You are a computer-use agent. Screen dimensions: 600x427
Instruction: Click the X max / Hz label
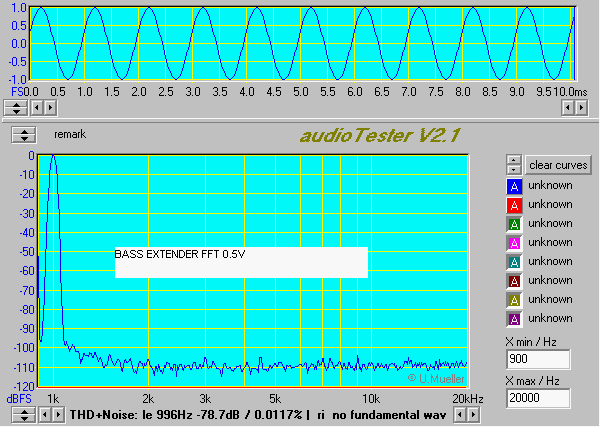click(x=532, y=381)
